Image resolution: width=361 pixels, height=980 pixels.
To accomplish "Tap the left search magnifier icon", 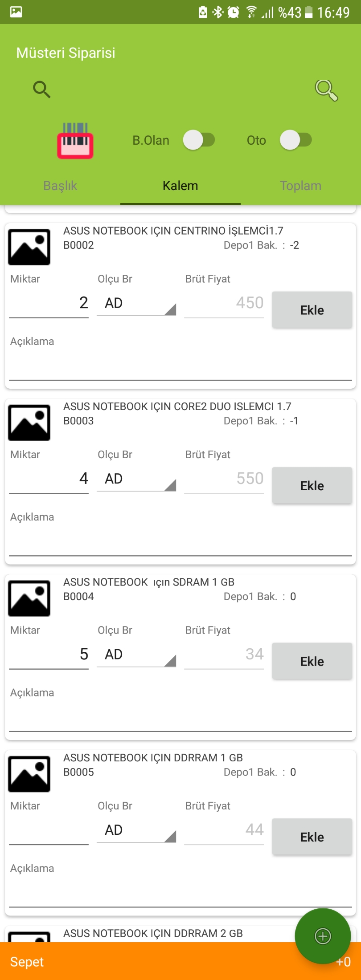I will point(41,89).
